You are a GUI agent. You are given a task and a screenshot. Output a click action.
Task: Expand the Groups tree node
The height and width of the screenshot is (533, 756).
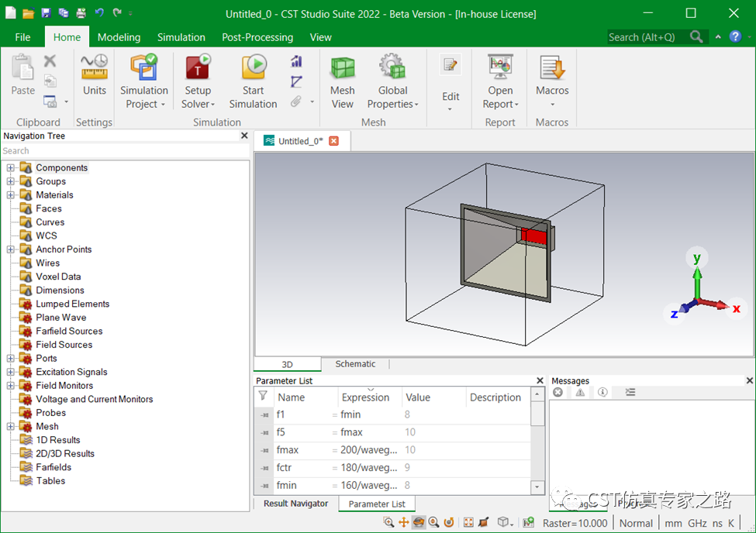click(x=11, y=181)
